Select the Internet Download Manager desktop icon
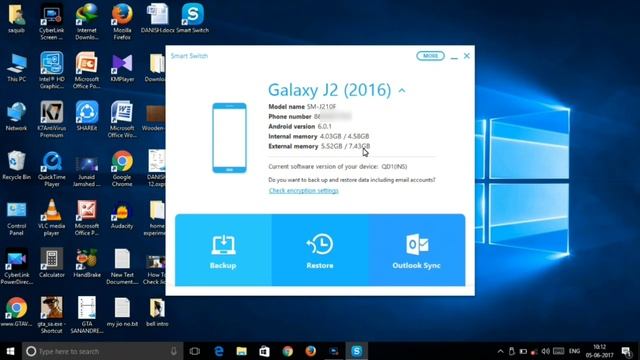This screenshot has height=360, width=640. pyautogui.click(x=87, y=21)
